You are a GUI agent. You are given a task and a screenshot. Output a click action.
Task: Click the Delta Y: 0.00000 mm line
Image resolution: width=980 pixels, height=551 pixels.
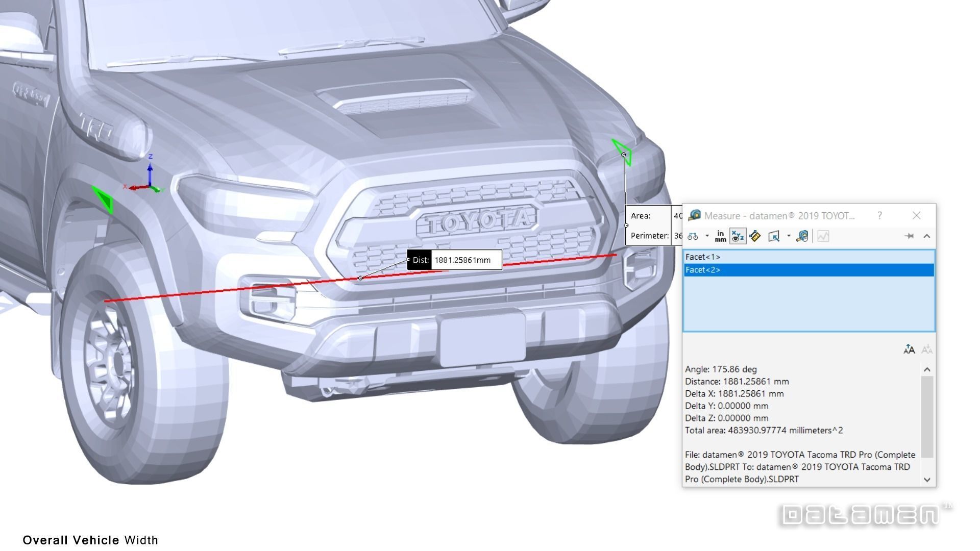click(726, 406)
